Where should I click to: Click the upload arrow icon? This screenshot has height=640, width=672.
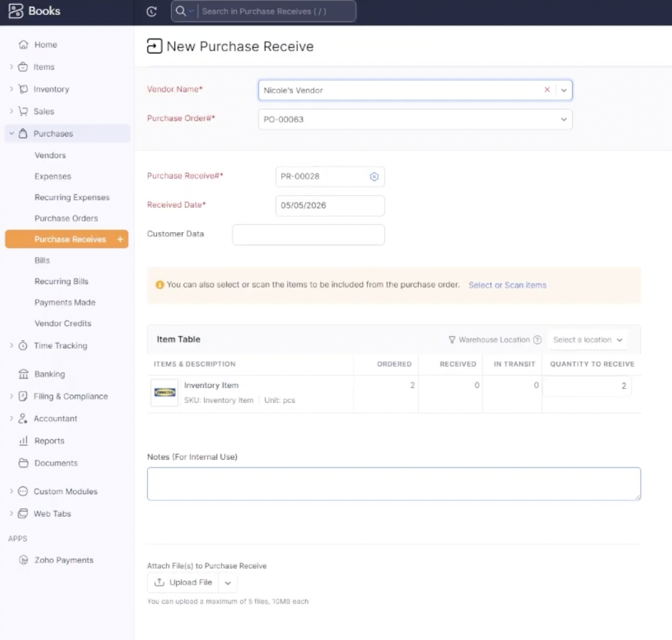(x=159, y=582)
